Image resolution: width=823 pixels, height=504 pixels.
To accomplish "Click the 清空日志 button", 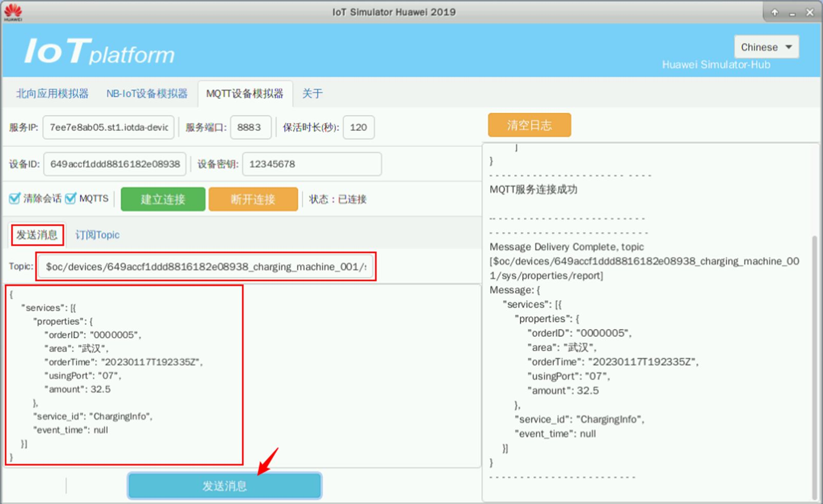I will click(x=529, y=125).
